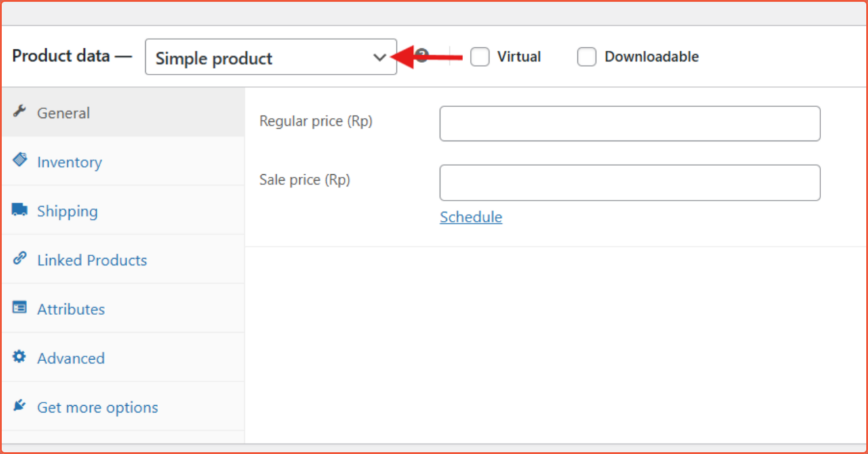Click the chevron on the product type selector
868x454 pixels.
(x=380, y=58)
